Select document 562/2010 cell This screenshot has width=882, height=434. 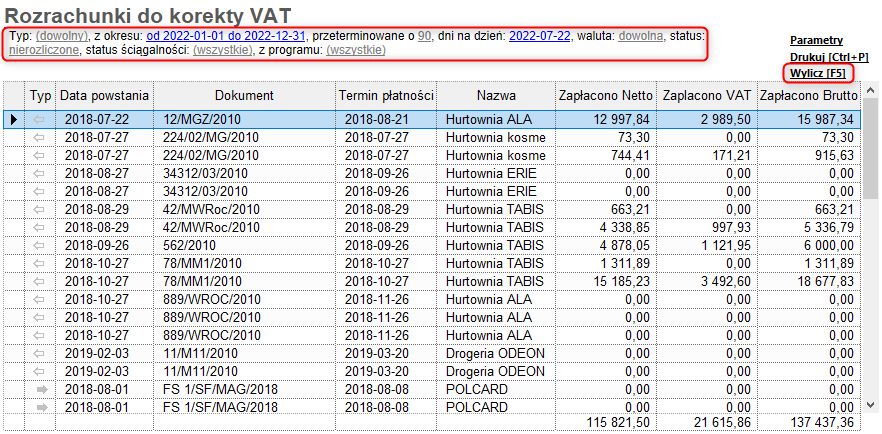[x=245, y=246]
